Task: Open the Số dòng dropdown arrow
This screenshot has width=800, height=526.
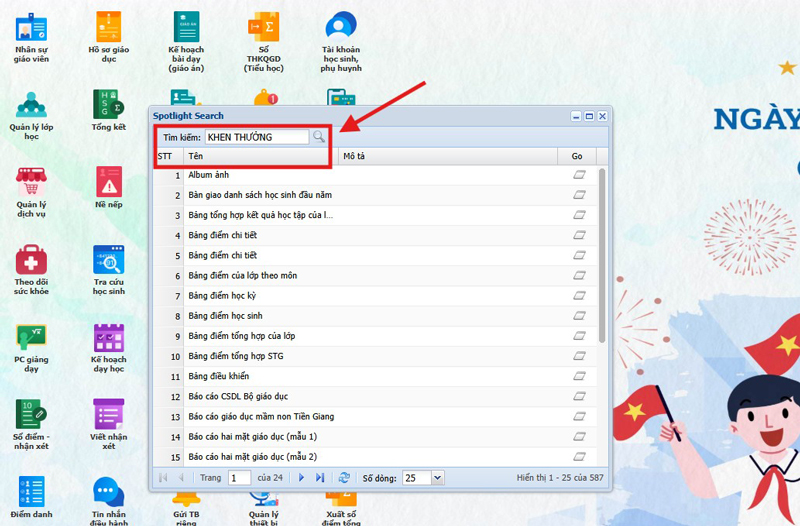Action: (438, 478)
